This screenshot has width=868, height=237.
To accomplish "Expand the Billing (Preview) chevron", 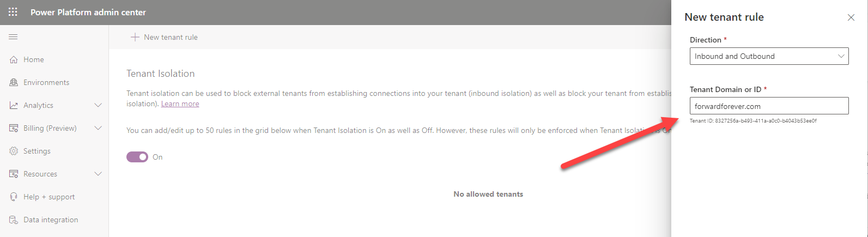I will [x=98, y=129].
